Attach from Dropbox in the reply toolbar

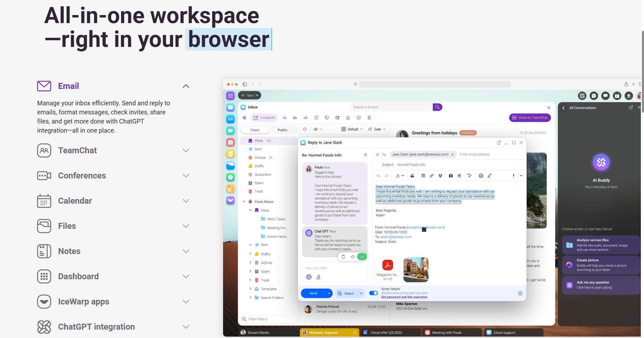click(x=440, y=176)
